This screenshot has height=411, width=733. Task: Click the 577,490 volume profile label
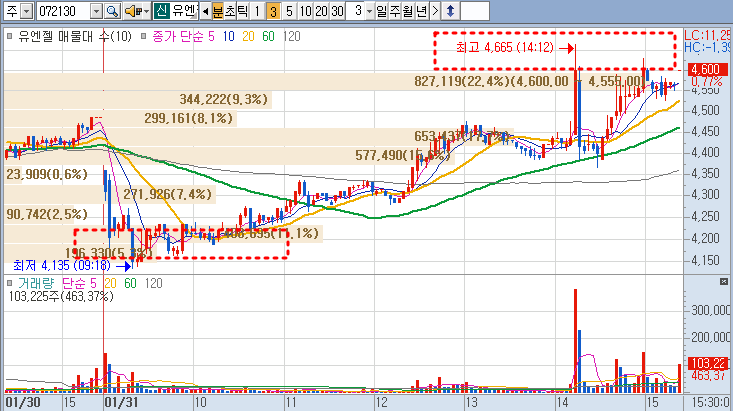coord(402,155)
